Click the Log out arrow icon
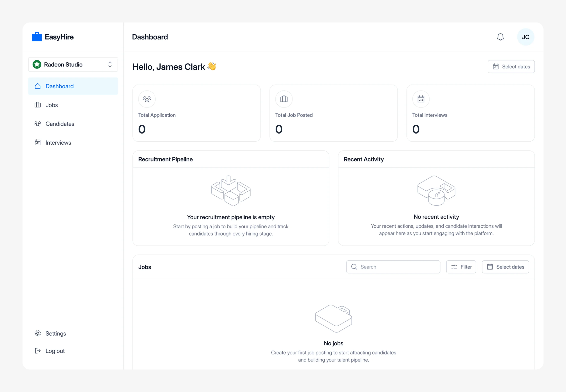Image resolution: width=566 pixels, height=392 pixels. coord(38,351)
